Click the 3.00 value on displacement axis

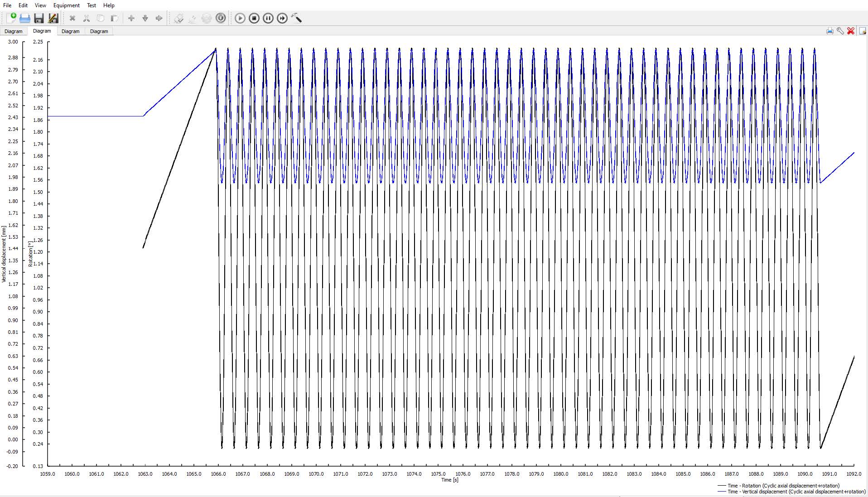click(x=13, y=42)
